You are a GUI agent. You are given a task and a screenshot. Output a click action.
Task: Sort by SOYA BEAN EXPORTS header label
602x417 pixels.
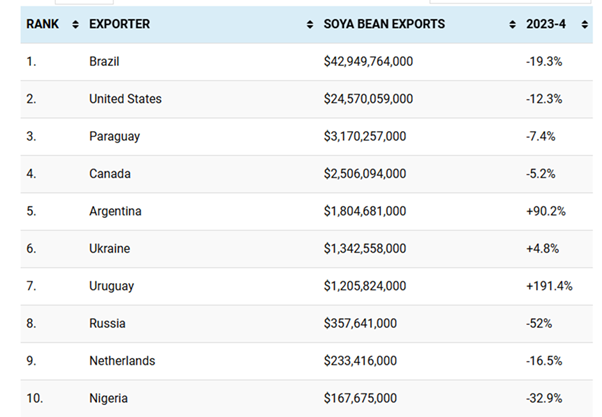pyautogui.click(x=384, y=24)
